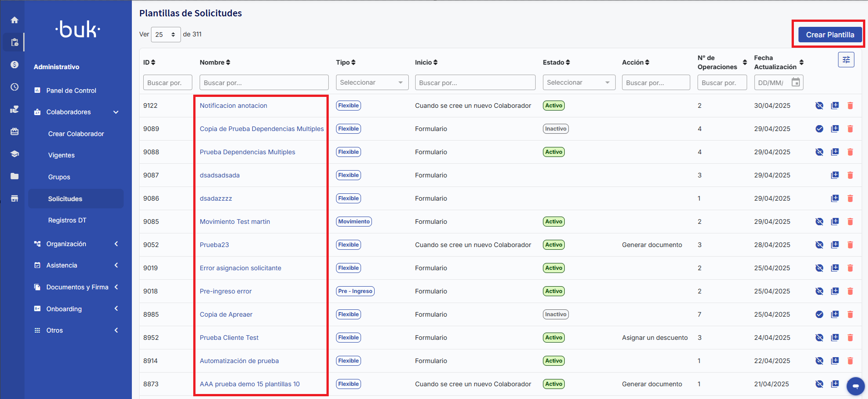Open Vigentes in sidebar
Image resolution: width=868 pixels, height=399 pixels.
coord(61,155)
